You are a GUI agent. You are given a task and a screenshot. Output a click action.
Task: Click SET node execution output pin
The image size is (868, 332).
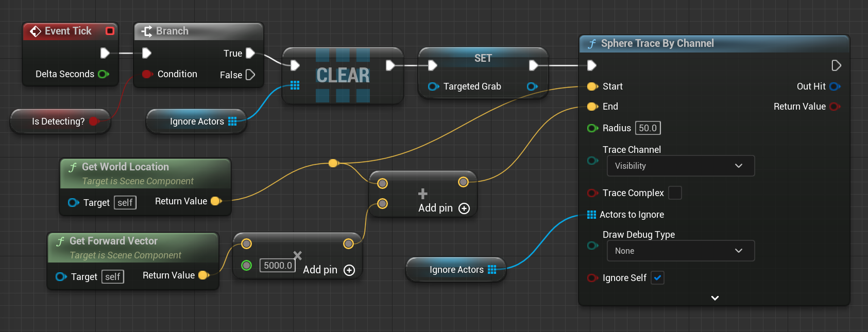click(534, 65)
